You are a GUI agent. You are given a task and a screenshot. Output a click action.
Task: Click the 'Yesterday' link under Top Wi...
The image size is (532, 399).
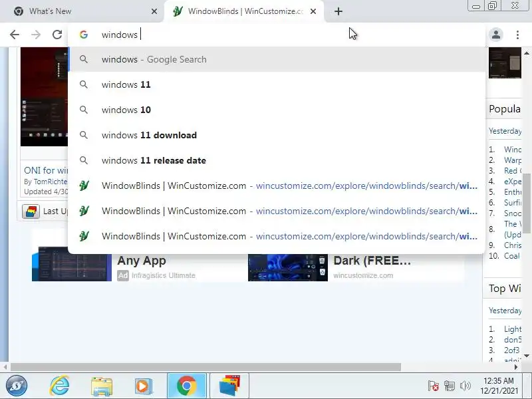505,311
